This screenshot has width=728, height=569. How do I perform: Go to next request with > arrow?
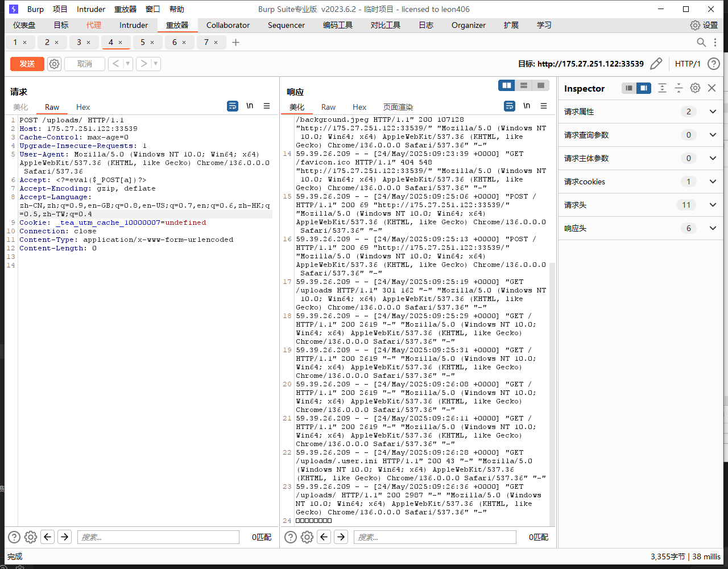144,64
